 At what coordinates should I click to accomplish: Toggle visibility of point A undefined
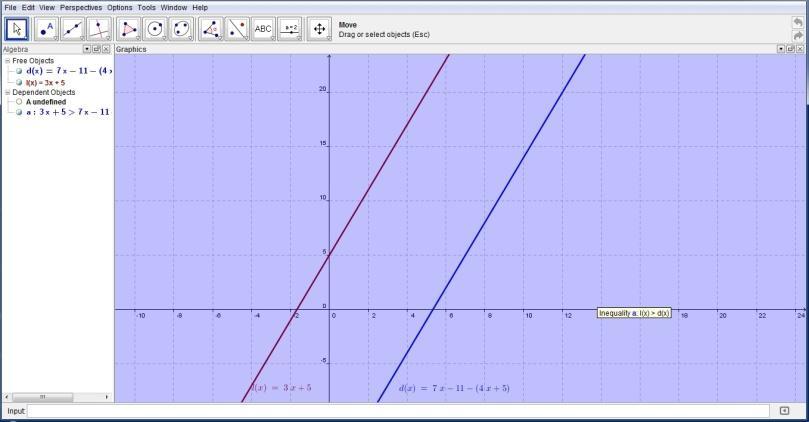[x=19, y=102]
